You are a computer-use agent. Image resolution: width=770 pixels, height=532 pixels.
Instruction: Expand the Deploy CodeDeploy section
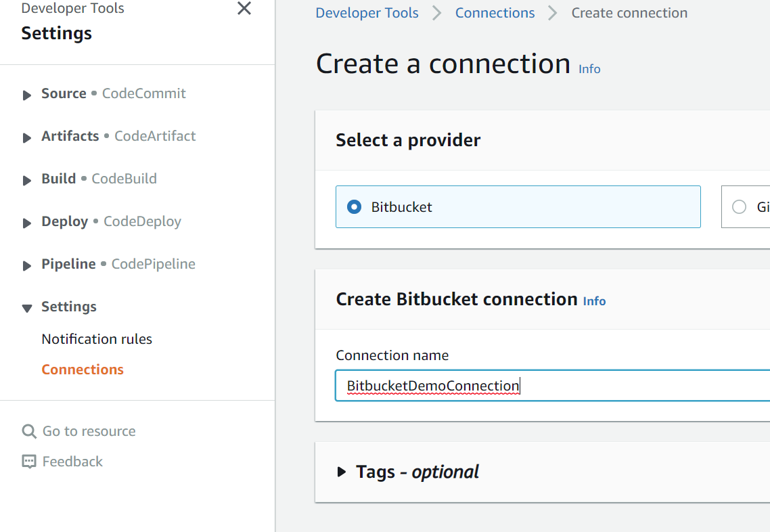(27, 223)
